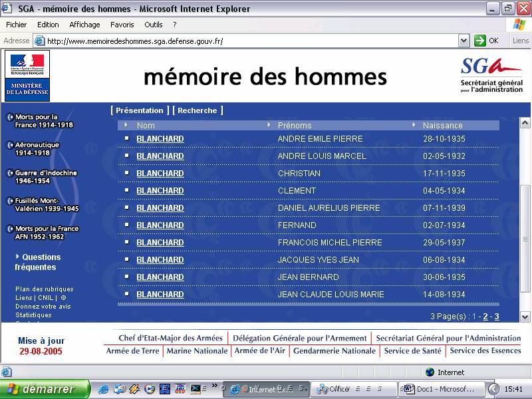This screenshot has height=399, width=532.
Task: Click in the URL address field
Action: 251,41
